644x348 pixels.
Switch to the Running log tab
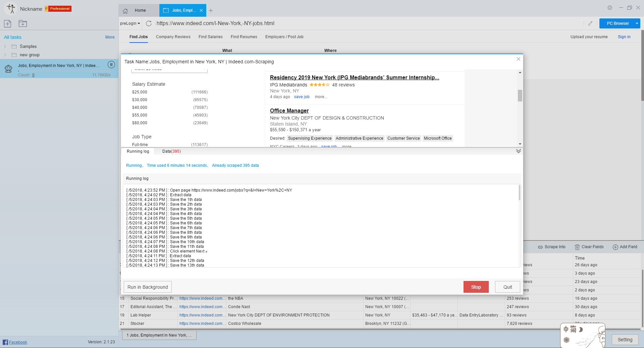click(x=138, y=151)
